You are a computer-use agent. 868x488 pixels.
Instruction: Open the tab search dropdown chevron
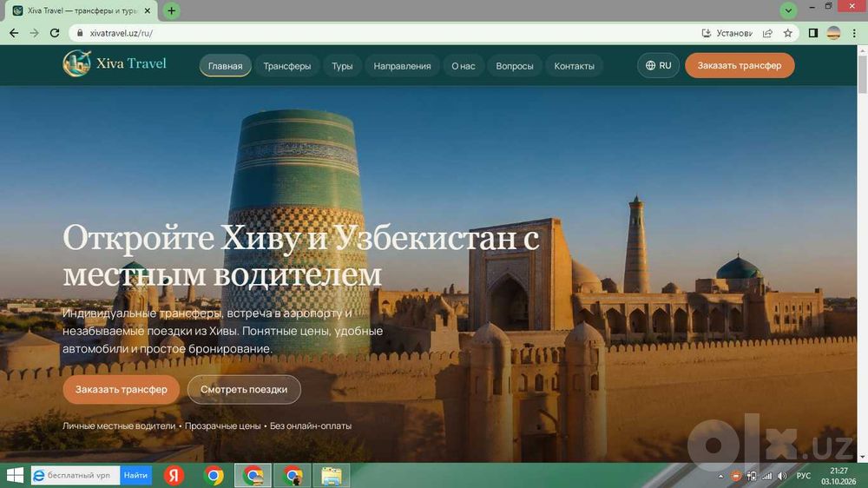[788, 10]
